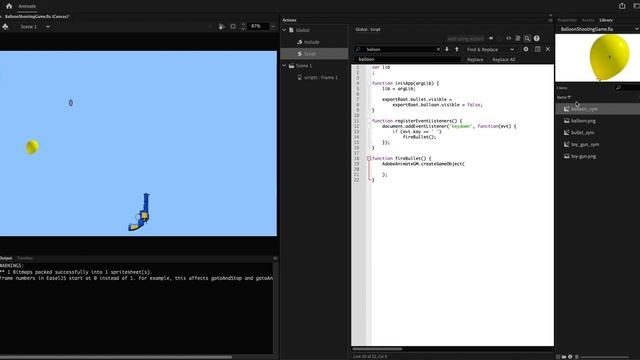The width and height of the screenshot is (640, 360).
Task: Click find previous up arrow
Action: click(x=457, y=49)
